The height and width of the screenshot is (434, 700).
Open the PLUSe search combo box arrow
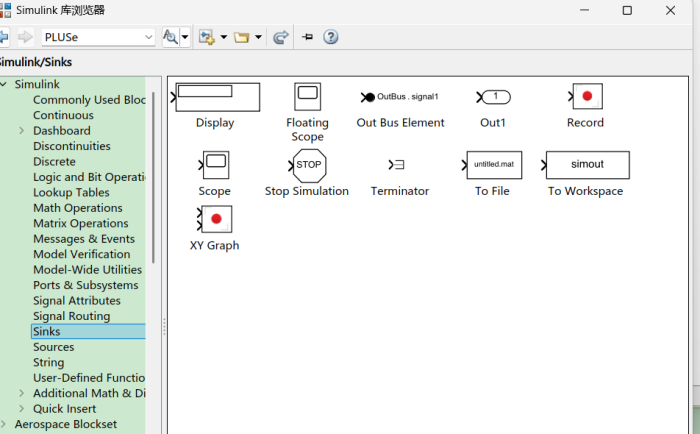(x=149, y=37)
